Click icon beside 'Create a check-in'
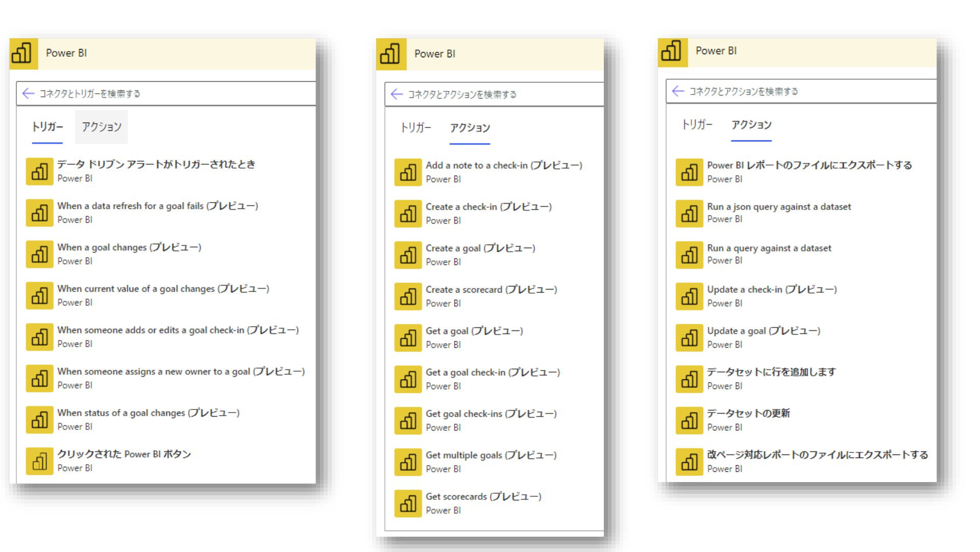Image resolution: width=980 pixels, height=552 pixels. (x=408, y=214)
